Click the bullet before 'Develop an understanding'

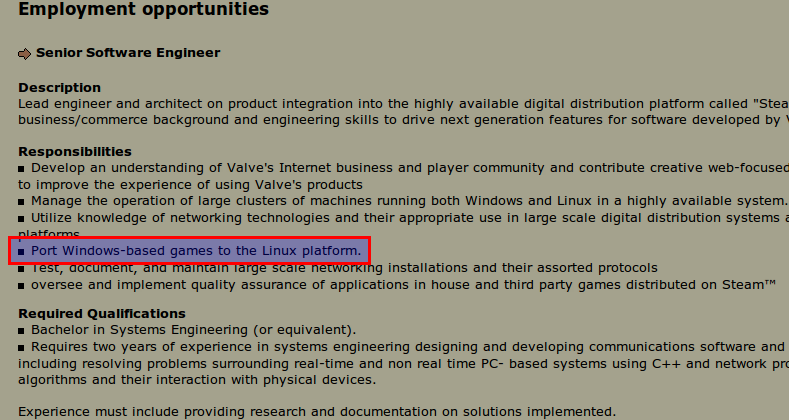pyautogui.click(x=22, y=168)
